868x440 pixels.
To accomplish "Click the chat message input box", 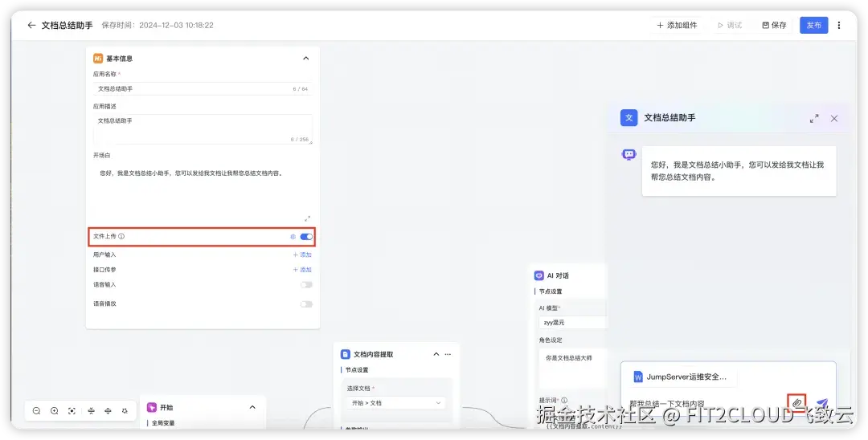I will point(706,404).
